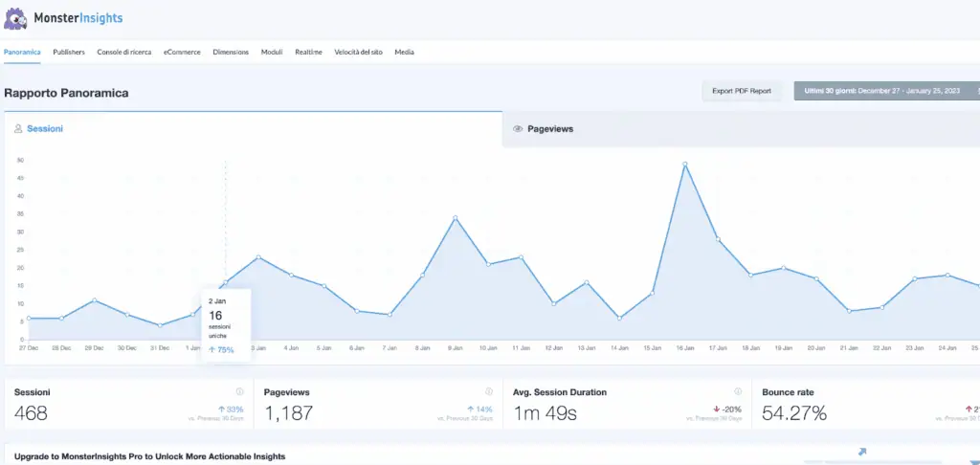
Task: Click the Export PDF Report button
Action: pos(741,91)
